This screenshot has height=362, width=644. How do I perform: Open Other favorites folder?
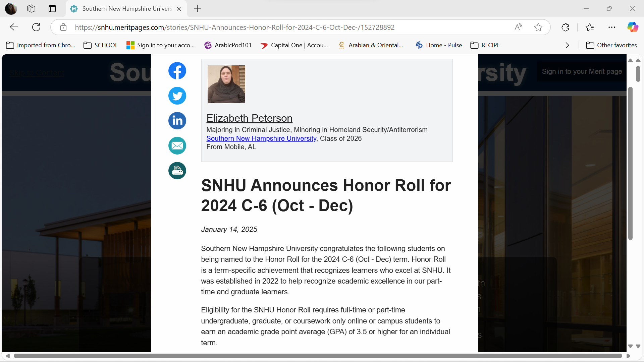click(x=611, y=45)
